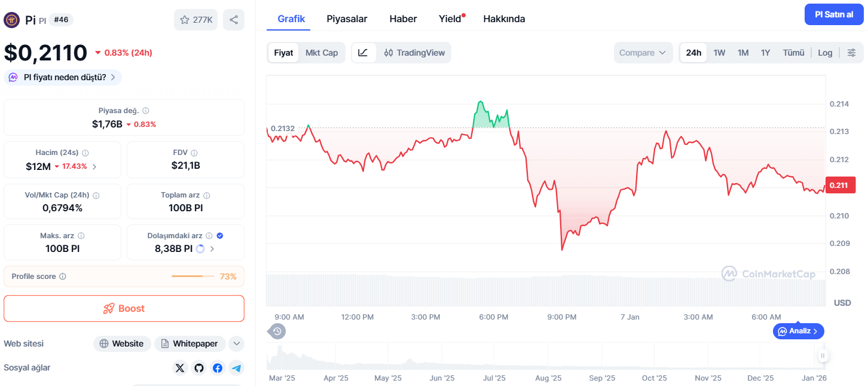
Task: Open the Piyasalar tab
Action: coord(347,19)
